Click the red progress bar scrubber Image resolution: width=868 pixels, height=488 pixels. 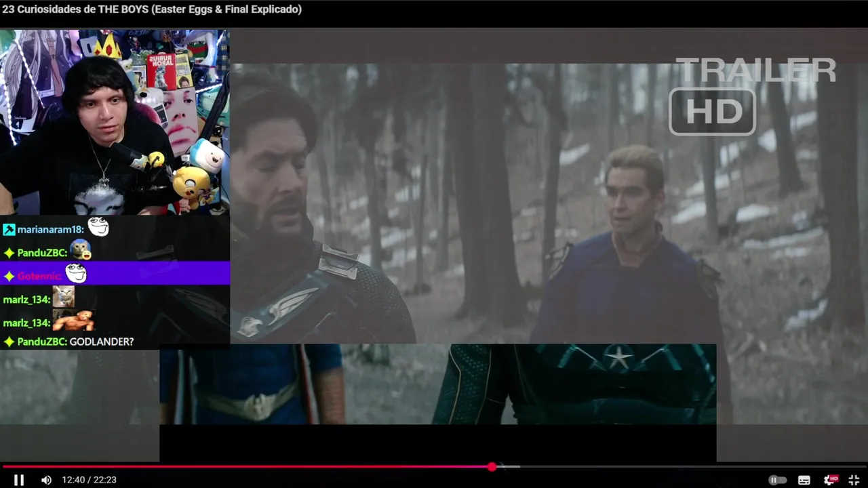click(492, 466)
